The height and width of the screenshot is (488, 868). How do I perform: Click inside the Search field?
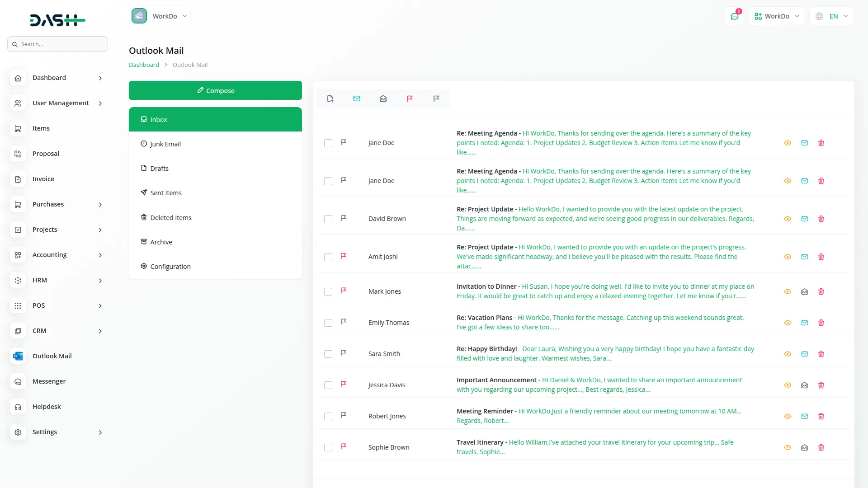click(57, 44)
